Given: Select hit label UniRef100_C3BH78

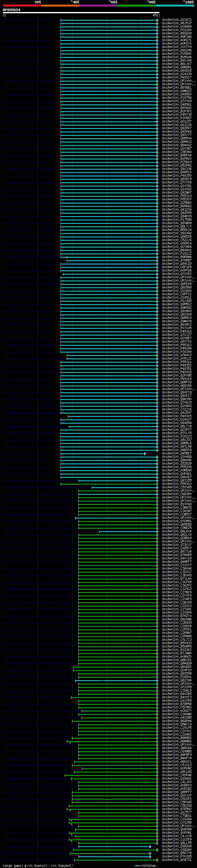Looking at the screenshot, I should [177, 507].
